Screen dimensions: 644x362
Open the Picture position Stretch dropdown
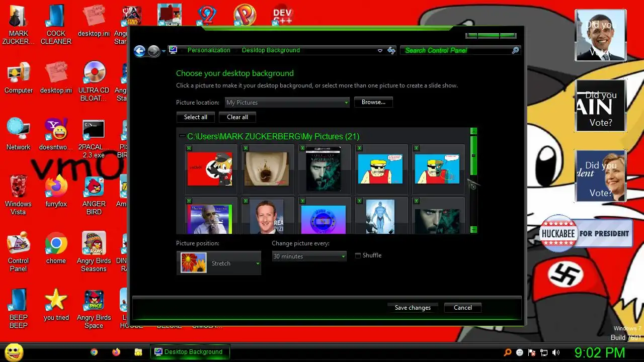tap(219, 263)
